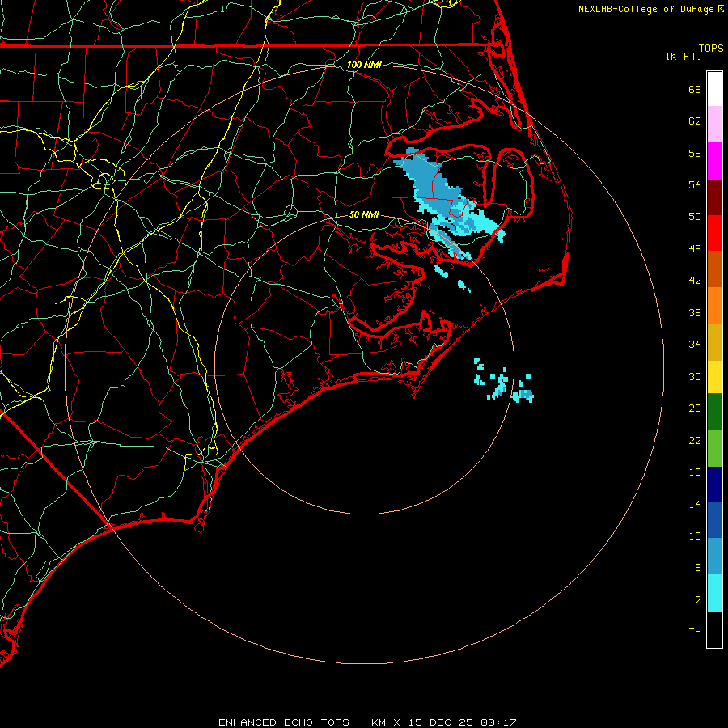Click the magenta 58 kft legend swatch

(x=714, y=161)
